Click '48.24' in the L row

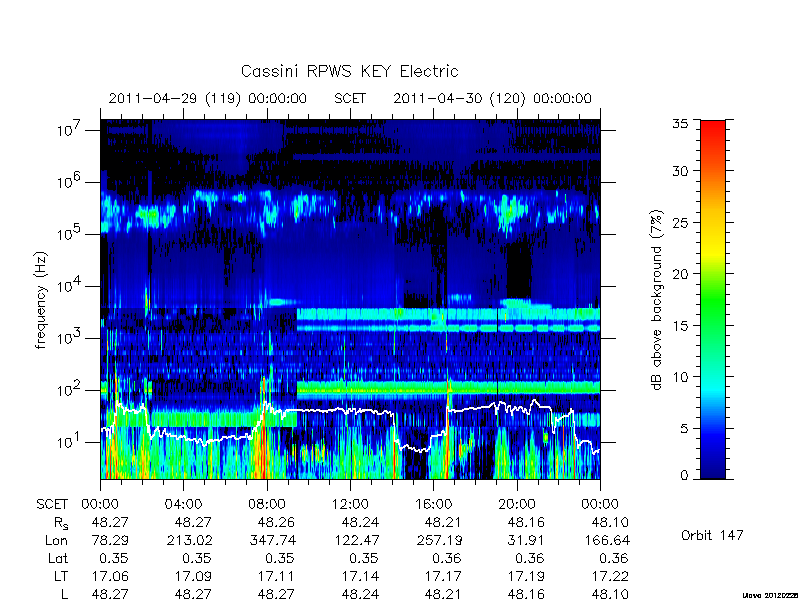click(x=360, y=594)
